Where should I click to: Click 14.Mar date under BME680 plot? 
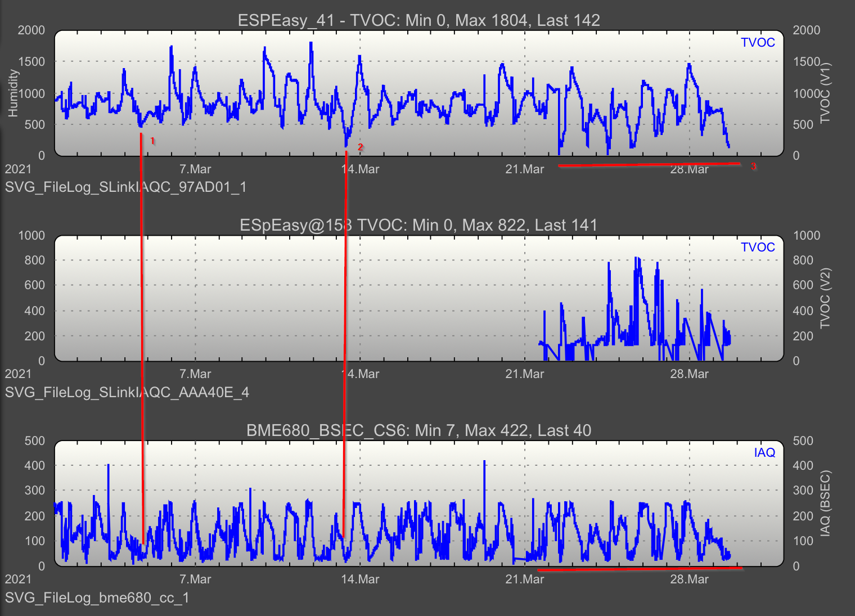click(360, 579)
